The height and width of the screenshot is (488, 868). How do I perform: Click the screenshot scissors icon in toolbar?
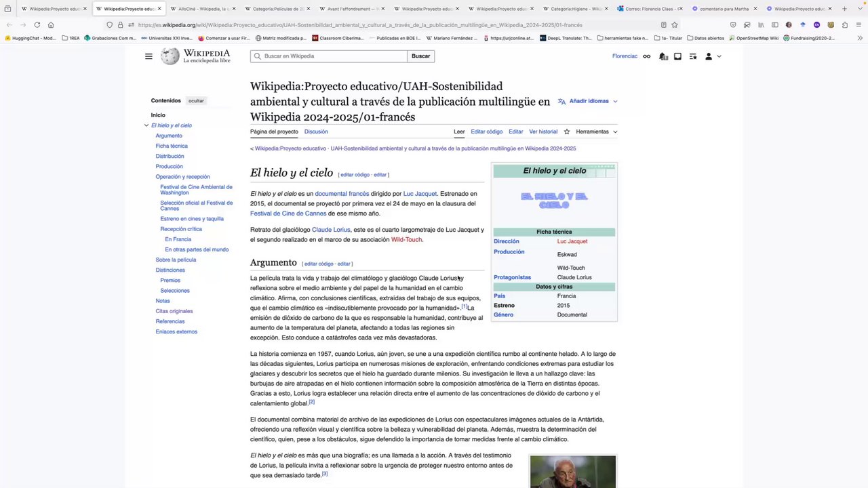(747, 25)
